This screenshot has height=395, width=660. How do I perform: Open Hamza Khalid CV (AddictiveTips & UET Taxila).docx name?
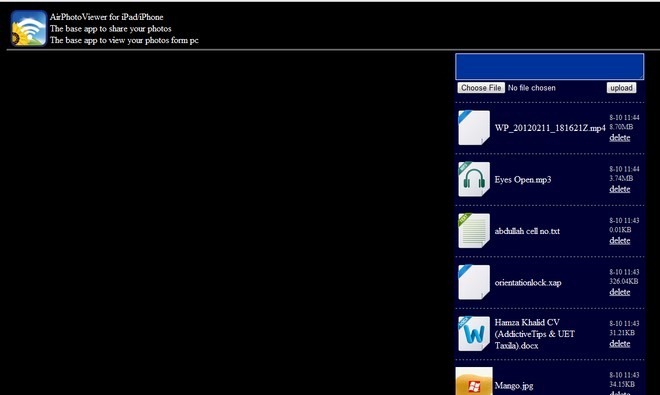pos(535,334)
